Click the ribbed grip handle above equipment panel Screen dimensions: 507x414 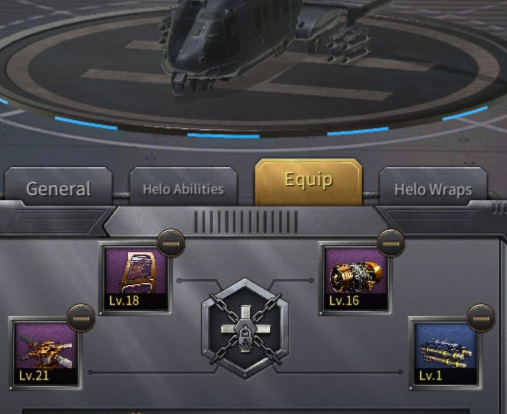[x=246, y=222]
